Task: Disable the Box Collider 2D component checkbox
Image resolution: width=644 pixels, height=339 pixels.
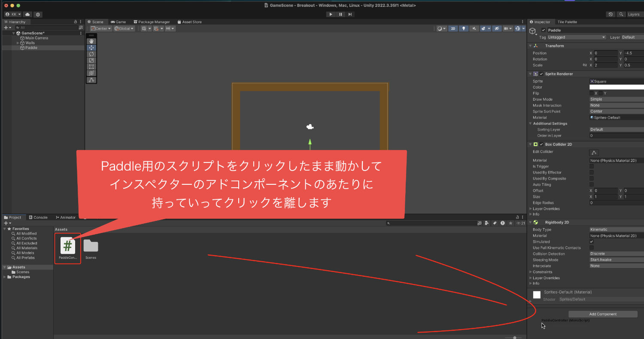Action: point(541,144)
